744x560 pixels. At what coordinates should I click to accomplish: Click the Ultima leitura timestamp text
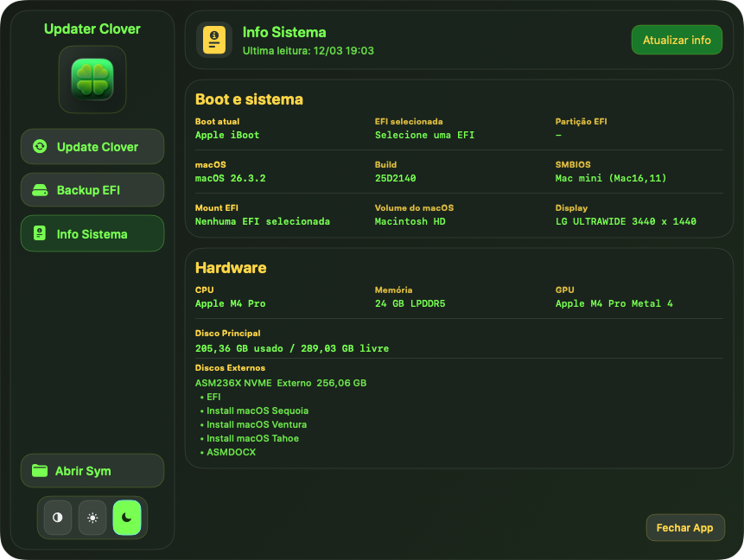[x=308, y=51]
